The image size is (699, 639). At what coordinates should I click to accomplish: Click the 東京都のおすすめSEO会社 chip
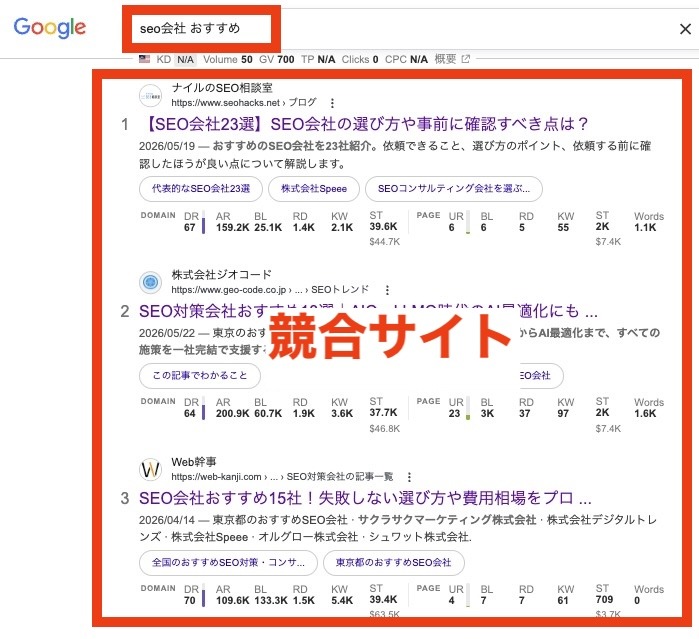394,563
